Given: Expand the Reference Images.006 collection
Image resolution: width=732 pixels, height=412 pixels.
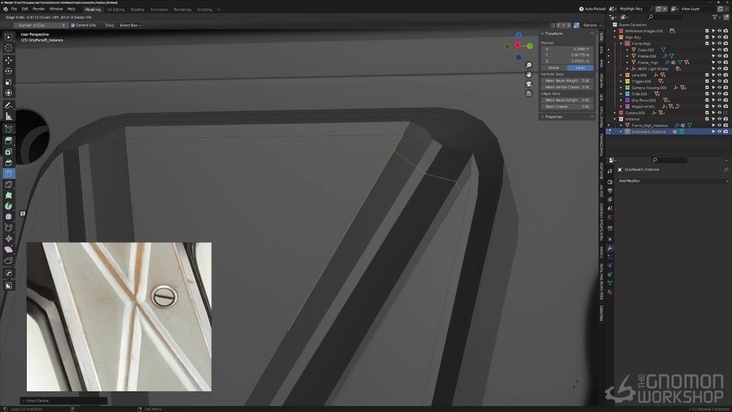Looking at the screenshot, I should pyautogui.click(x=615, y=31).
